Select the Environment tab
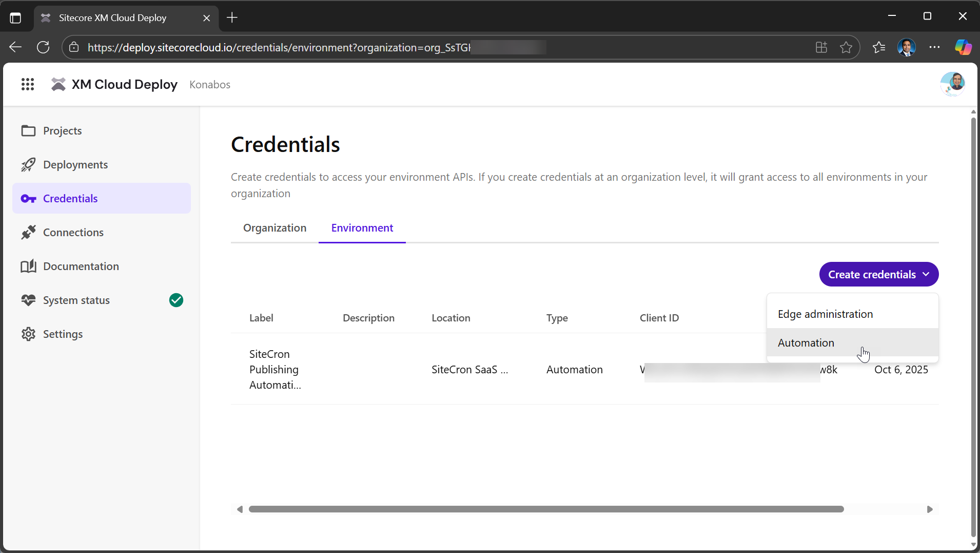The height and width of the screenshot is (553, 980). (x=362, y=228)
